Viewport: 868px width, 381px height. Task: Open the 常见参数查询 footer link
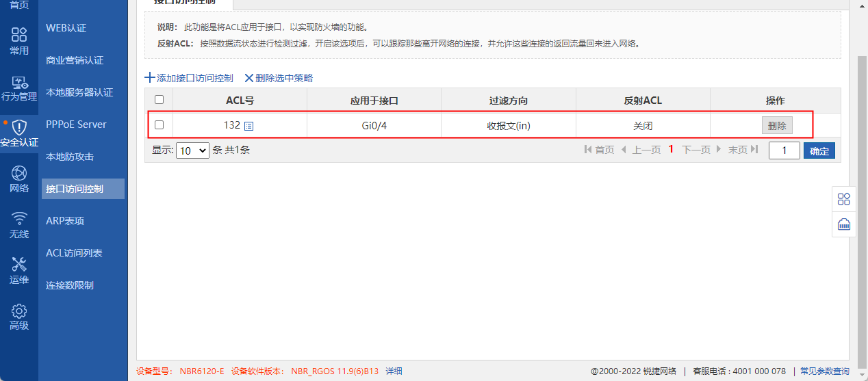coord(825,371)
